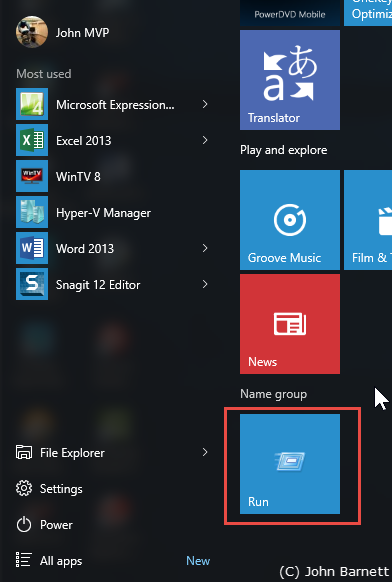Launch the Run tile
Image resolution: width=392 pixels, height=582 pixels.
(290, 464)
